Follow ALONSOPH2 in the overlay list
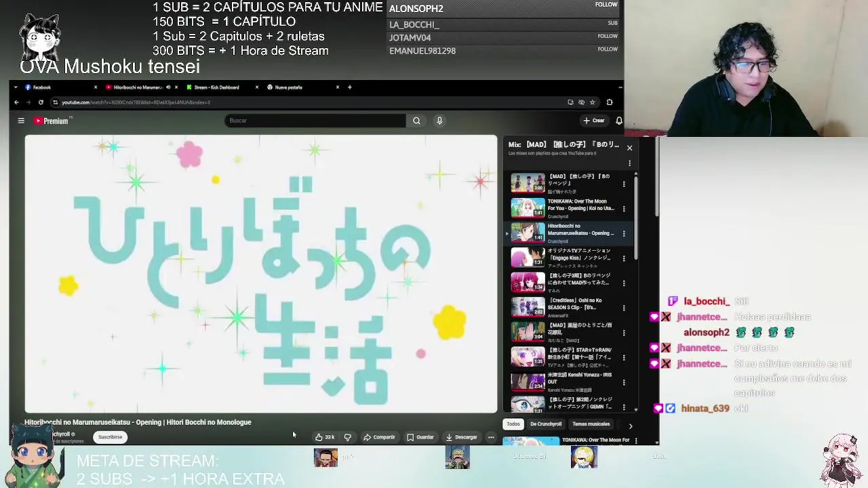Viewport: 868px width, 488px height. coord(606,5)
